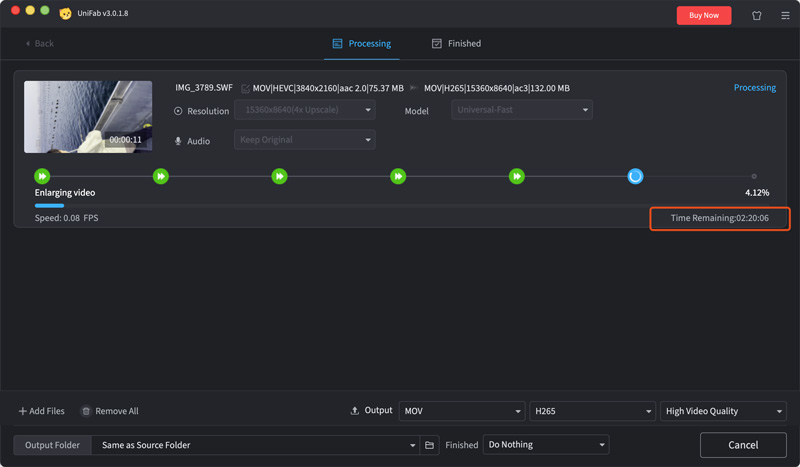Image resolution: width=800 pixels, height=467 pixels.
Task: Click the Back arrow icon
Action: 28,43
